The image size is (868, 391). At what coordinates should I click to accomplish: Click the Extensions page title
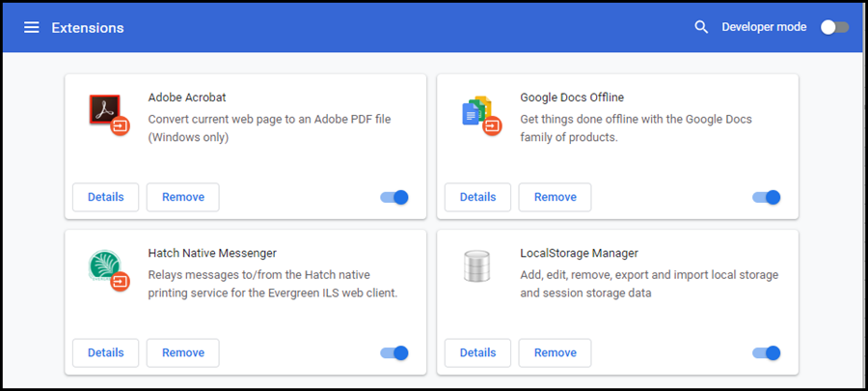pos(88,28)
